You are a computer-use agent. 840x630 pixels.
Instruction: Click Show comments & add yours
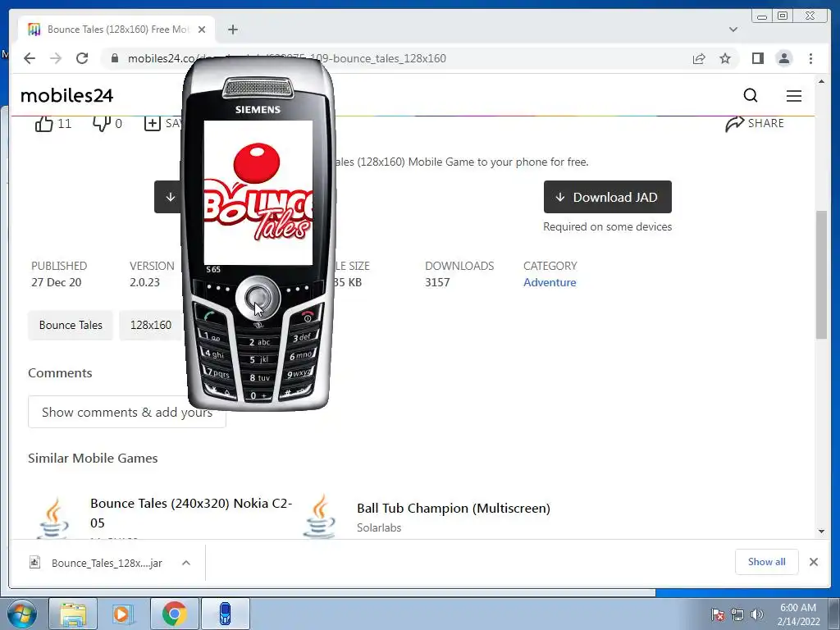click(127, 412)
